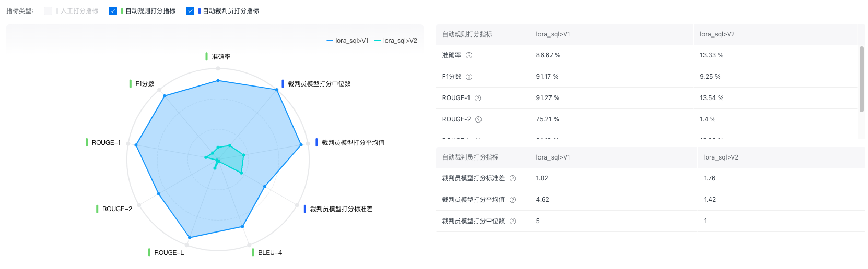Open help tooltip for 裁判员模型打分平均值 row
868x269 pixels.
(x=513, y=200)
